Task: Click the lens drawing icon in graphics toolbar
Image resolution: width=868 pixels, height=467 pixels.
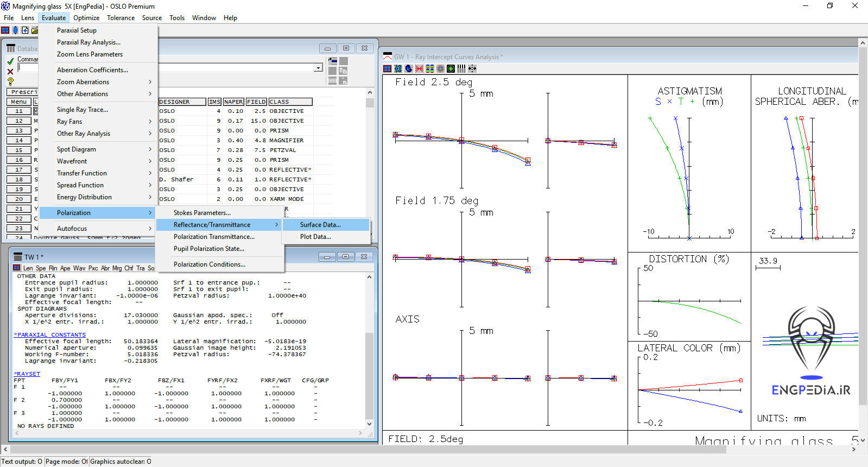Action: pos(398,69)
